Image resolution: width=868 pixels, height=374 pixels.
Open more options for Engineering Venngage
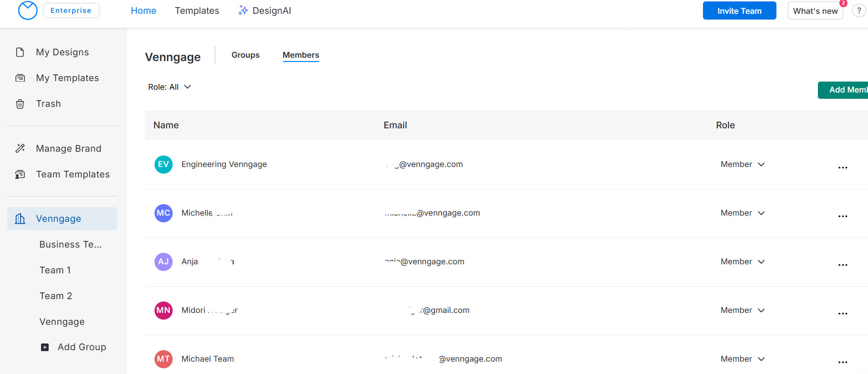843,167
